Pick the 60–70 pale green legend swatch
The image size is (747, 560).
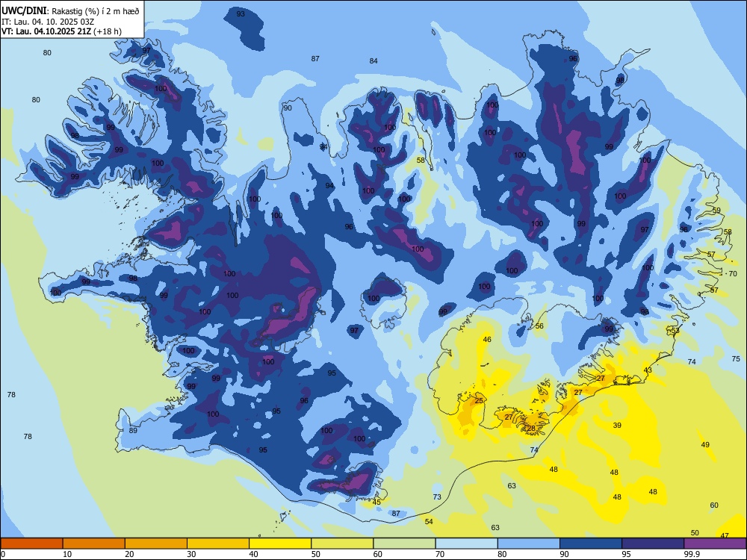click(404, 544)
